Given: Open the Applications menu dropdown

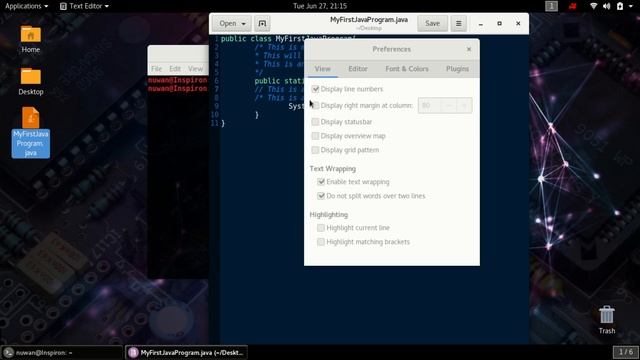Looking at the screenshot, I should click(x=27, y=6).
